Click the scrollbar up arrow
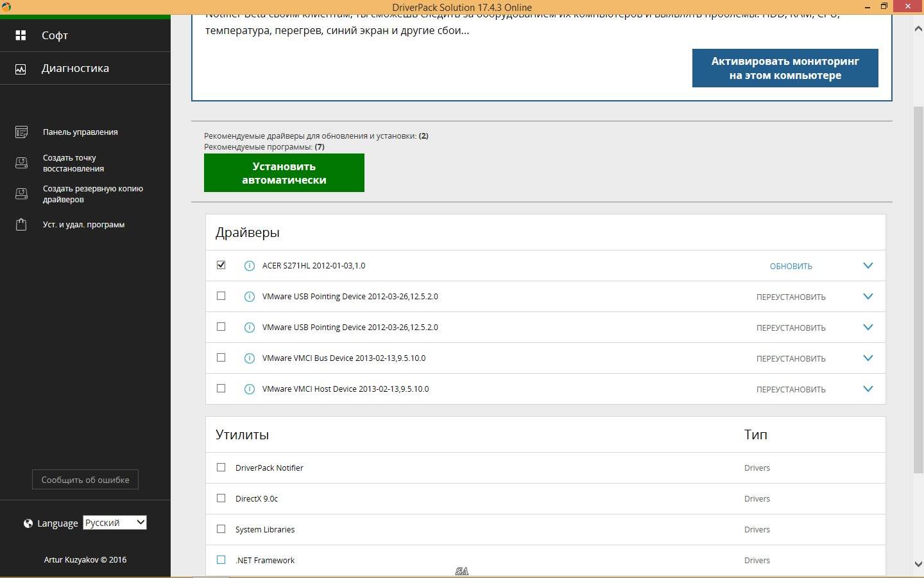This screenshot has width=924, height=578. (x=918, y=28)
